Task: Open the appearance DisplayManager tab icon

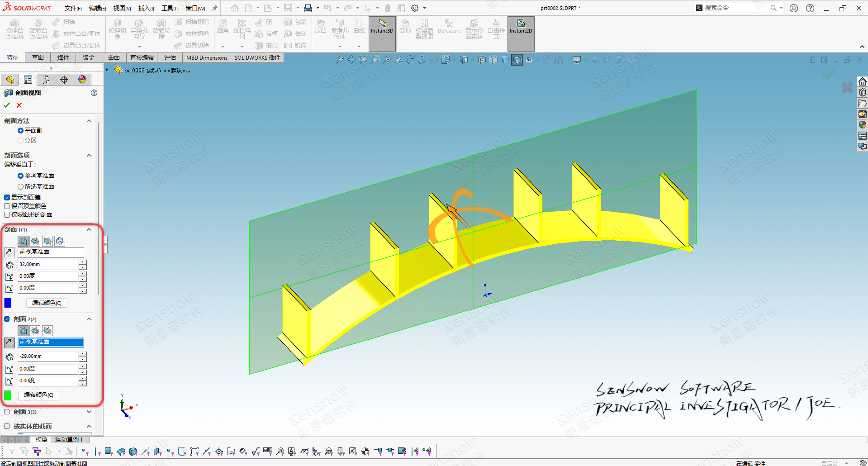Action: coord(82,80)
